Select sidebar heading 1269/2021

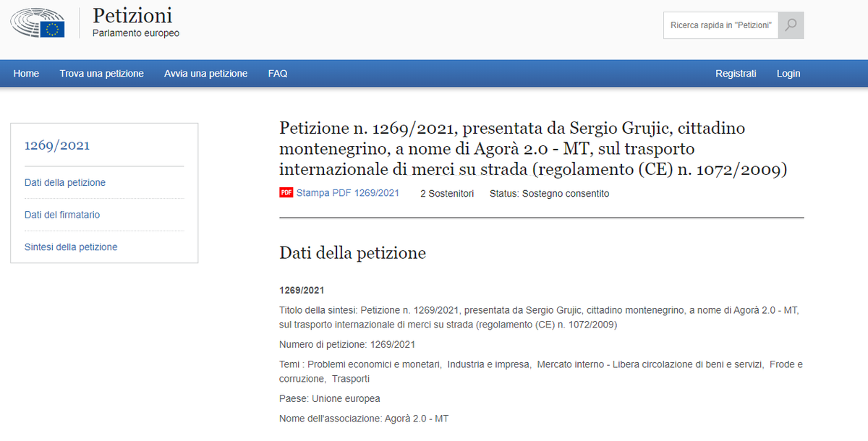coord(57,145)
